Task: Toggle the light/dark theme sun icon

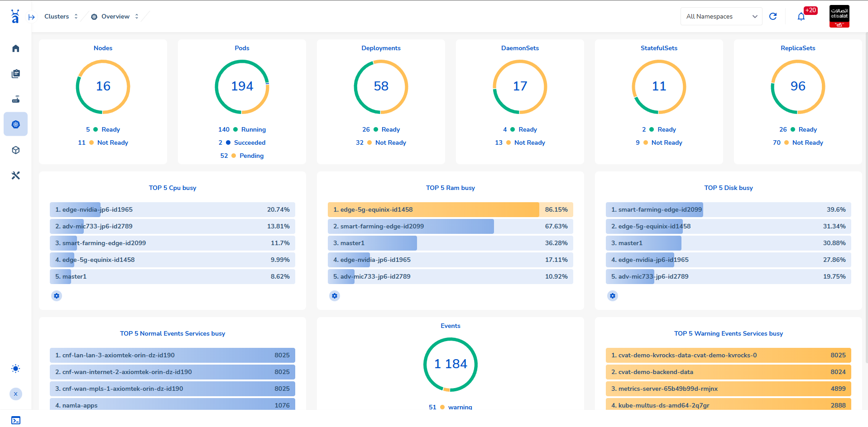Action: pos(16,369)
